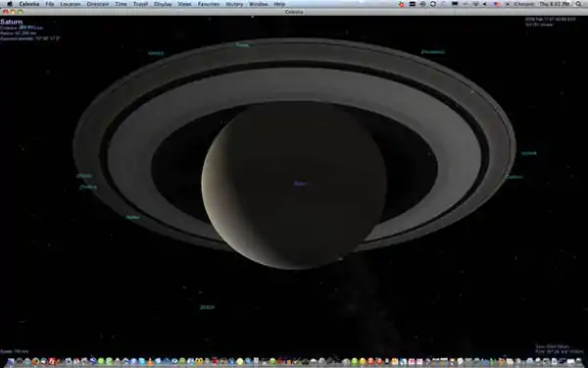Open Spotlight search magnifier
588x368 pixels.
tap(578, 4)
